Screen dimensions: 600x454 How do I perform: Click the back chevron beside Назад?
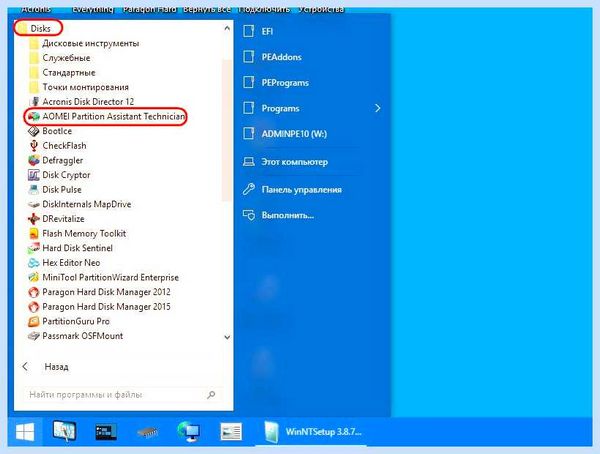(x=25, y=367)
